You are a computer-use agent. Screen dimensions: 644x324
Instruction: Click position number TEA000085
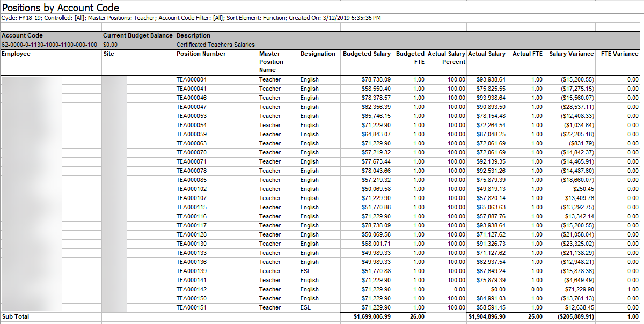pyautogui.click(x=192, y=180)
